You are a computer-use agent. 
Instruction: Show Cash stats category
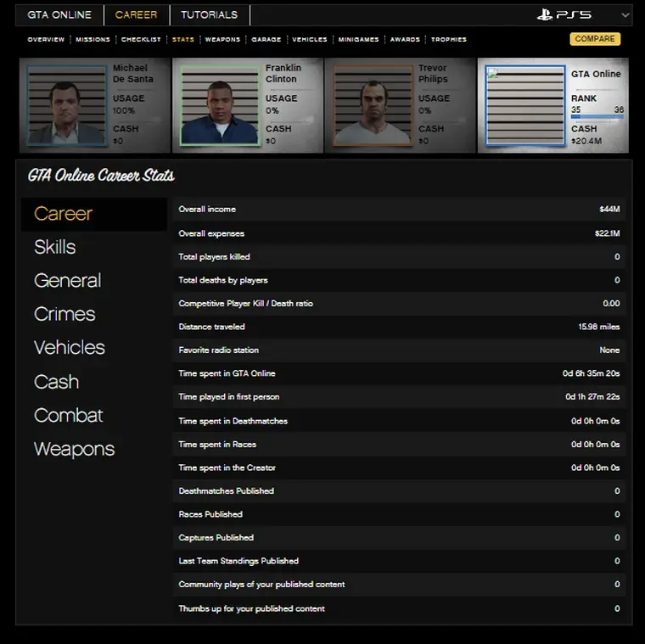point(56,382)
